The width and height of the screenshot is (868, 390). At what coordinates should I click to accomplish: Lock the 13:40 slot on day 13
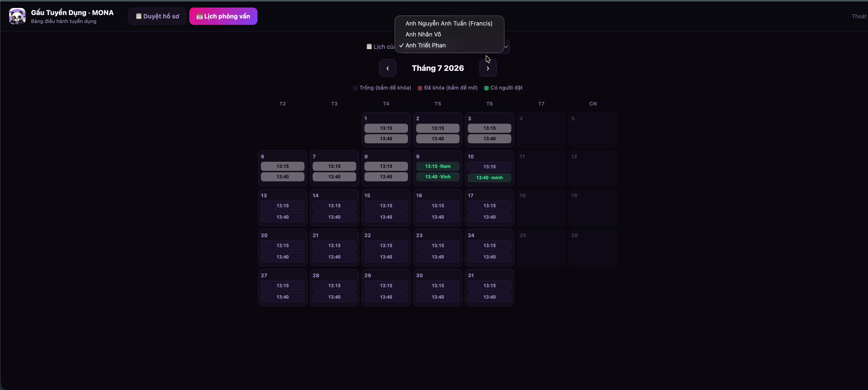coord(282,217)
